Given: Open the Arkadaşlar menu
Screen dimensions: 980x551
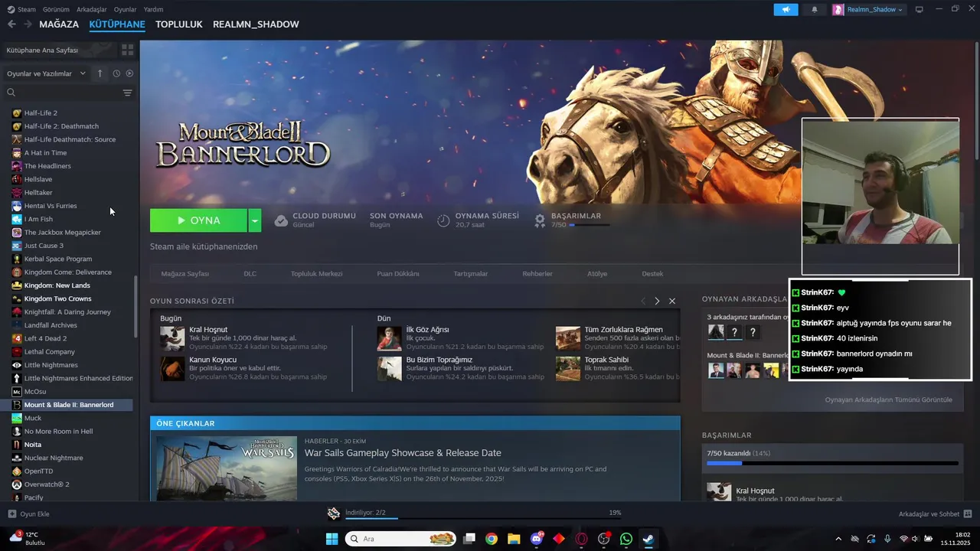Looking at the screenshot, I should point(92,9).
